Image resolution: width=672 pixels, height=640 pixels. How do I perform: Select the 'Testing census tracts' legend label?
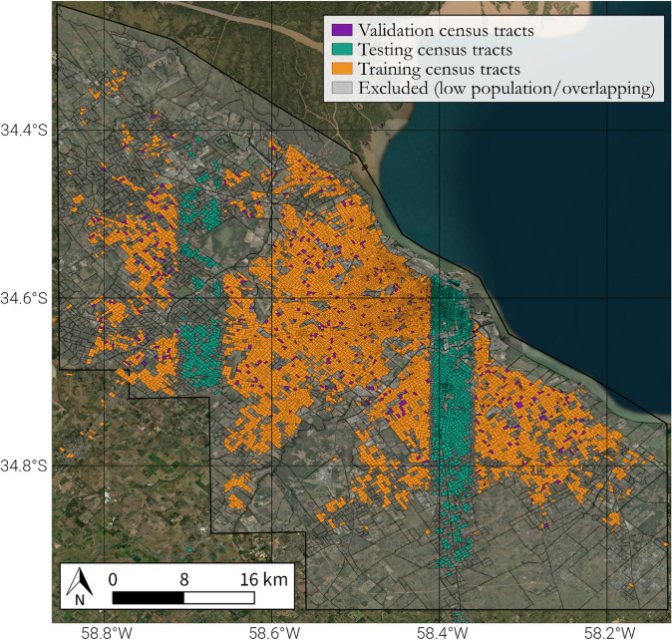(435, 50)
